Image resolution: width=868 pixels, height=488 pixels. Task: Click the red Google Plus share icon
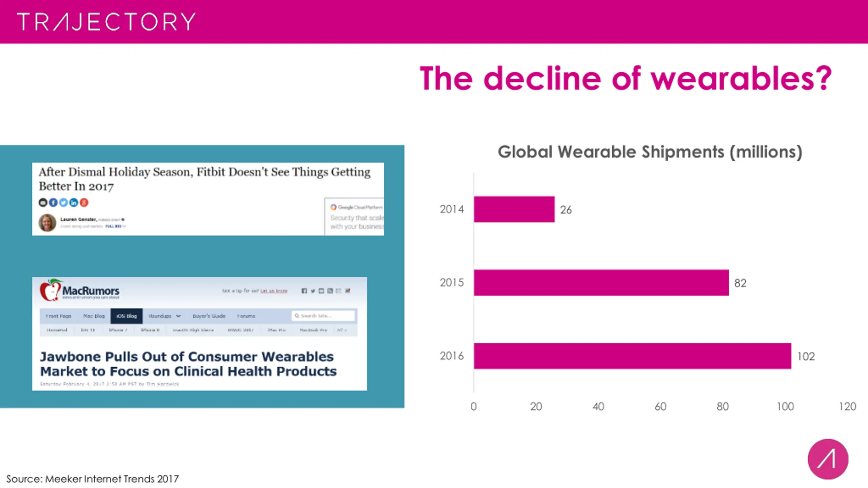[x=84, y=203]
